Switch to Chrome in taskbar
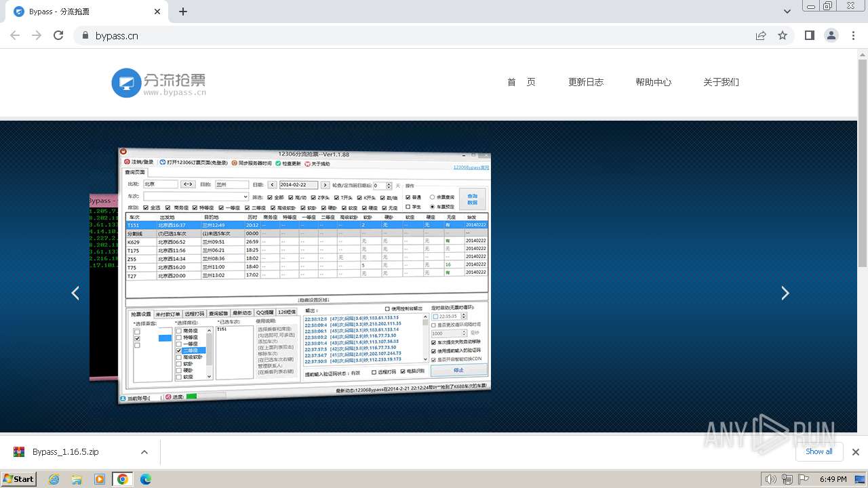This screenshot has height=488, width=868. coord(123,479)
